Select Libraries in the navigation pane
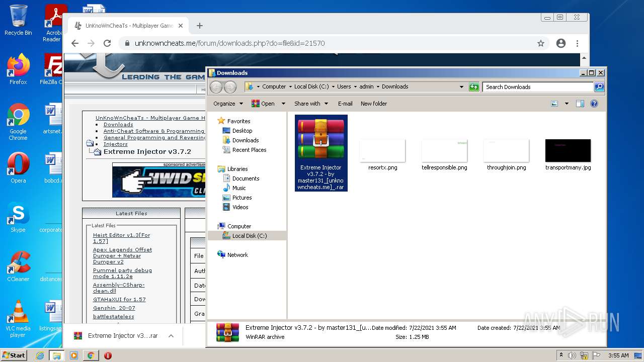The image size is (644, 362). point(237,169)
